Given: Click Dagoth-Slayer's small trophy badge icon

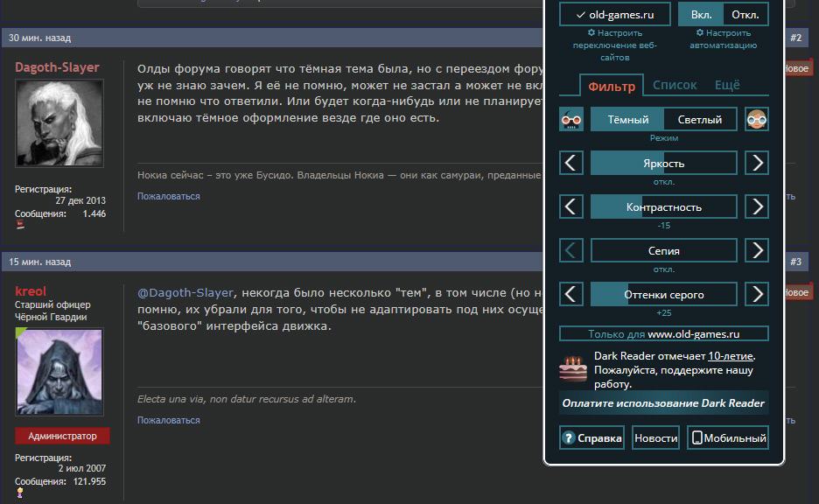Looking at the screenshot, I should pos(20,225).
